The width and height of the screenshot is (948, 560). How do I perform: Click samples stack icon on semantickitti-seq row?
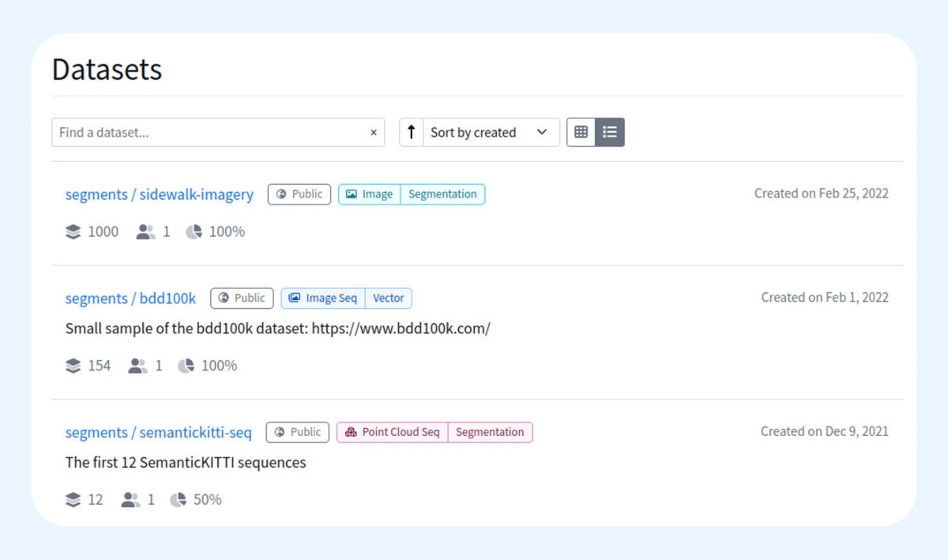tap(73, 500)
